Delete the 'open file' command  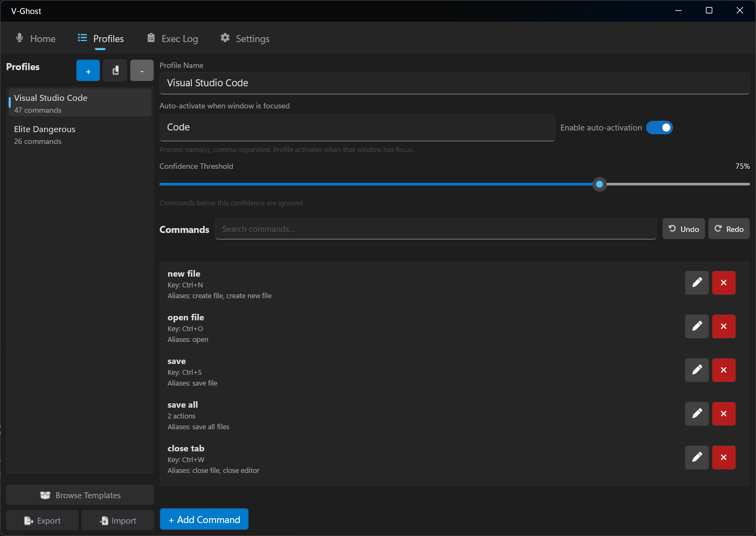click(724, 326)
